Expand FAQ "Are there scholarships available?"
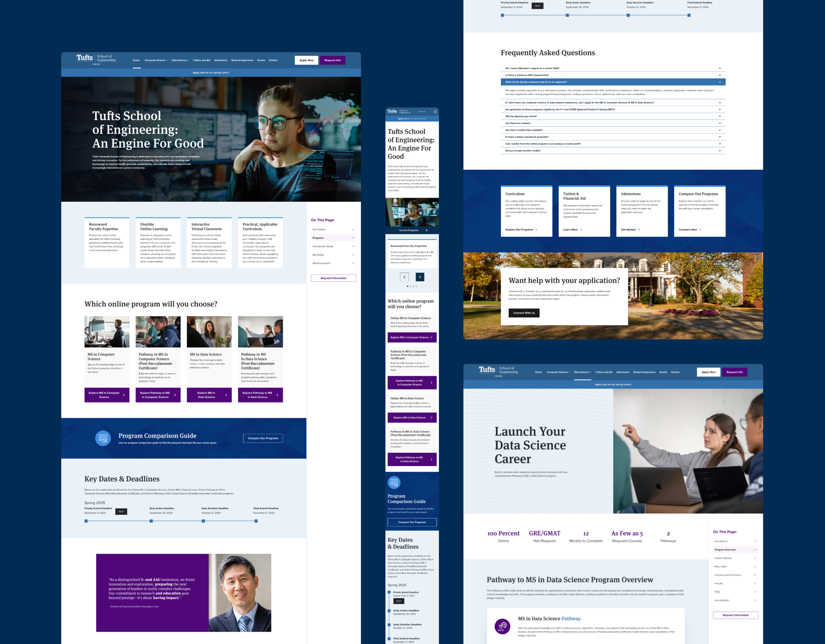This screenshot has width=825, height=644. 613,130
